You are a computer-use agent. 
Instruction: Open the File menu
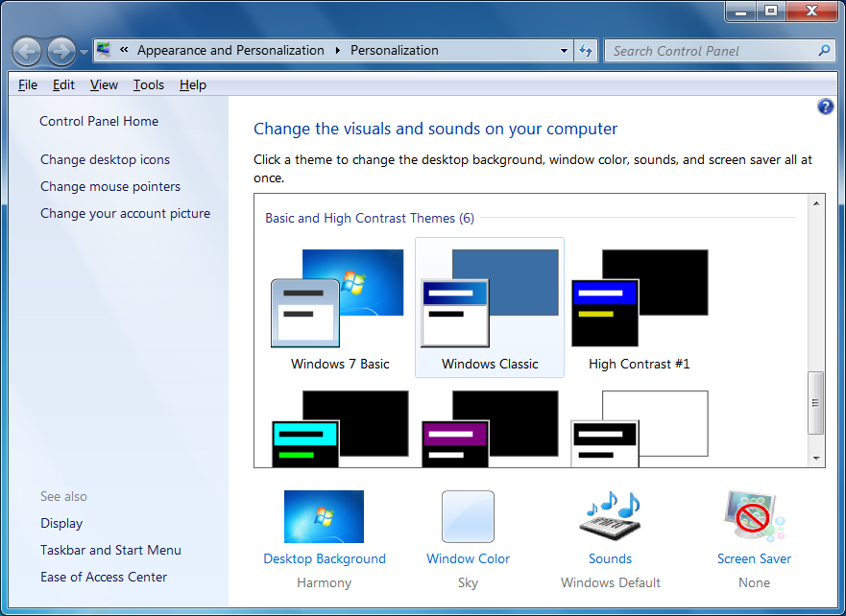coord(28,84)
